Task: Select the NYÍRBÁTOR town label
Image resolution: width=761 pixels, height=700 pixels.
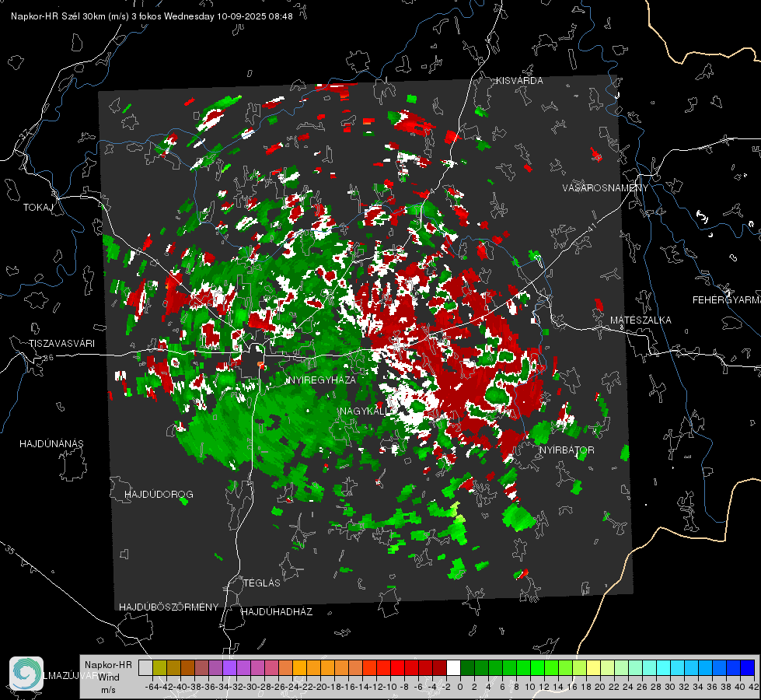Action: [567, 450]
